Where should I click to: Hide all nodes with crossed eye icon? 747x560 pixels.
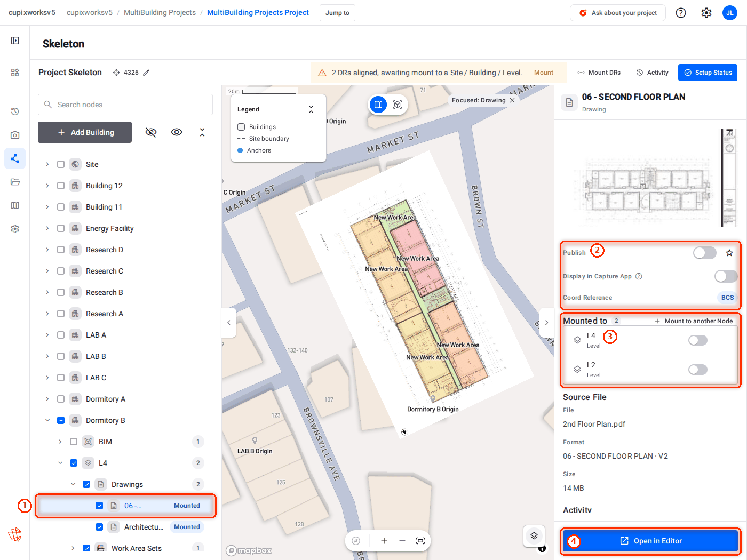[151, 132]
